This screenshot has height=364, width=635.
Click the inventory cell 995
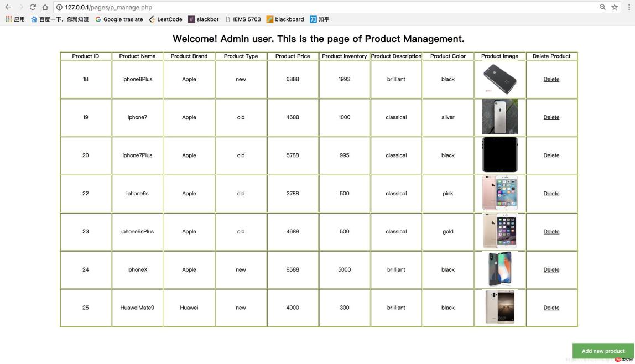(344, 155)
